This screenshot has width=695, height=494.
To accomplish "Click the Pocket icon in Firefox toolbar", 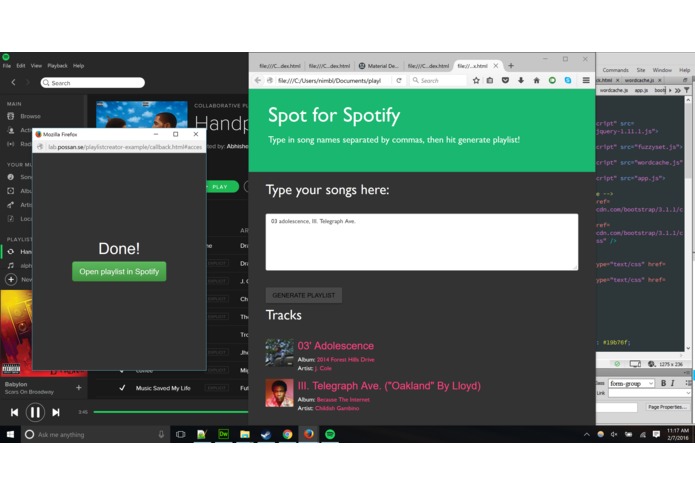I will pos(505,80).
